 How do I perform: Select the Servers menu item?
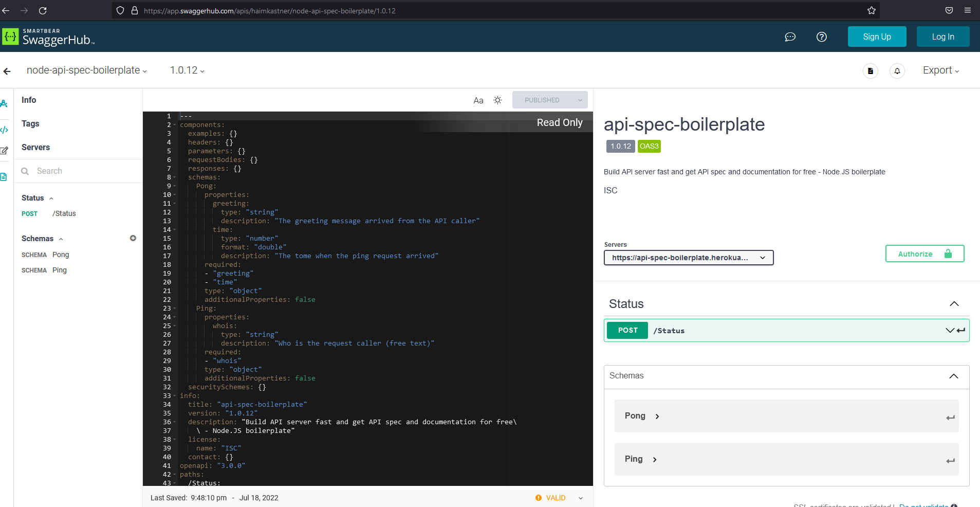35,147
